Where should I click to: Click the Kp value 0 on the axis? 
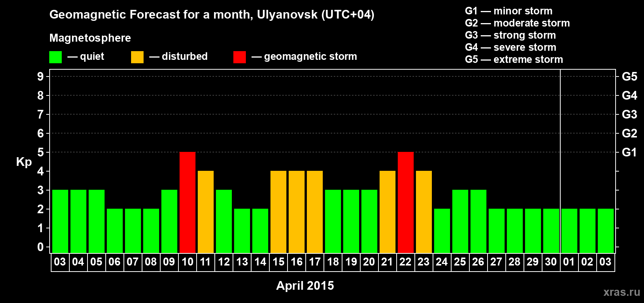coord(41,247)
